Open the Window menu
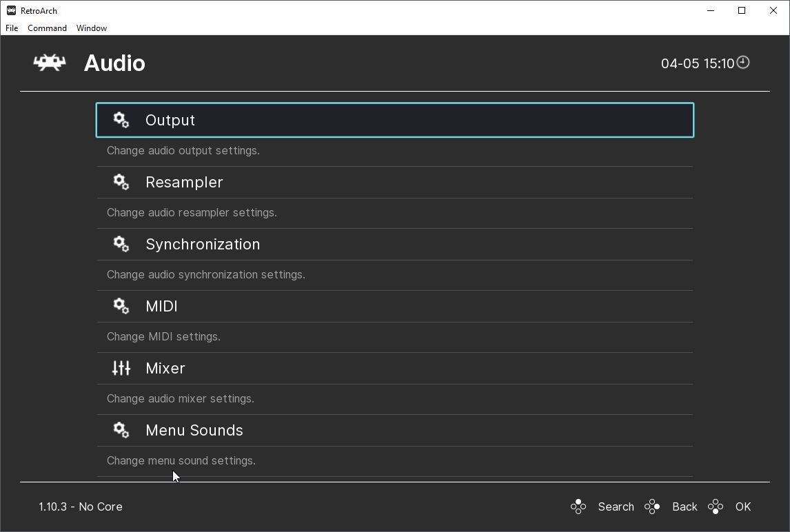 (92, 28)
